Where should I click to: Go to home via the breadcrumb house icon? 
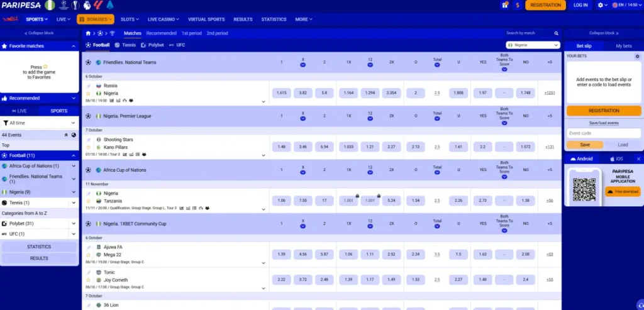click(x=88, y=33)
